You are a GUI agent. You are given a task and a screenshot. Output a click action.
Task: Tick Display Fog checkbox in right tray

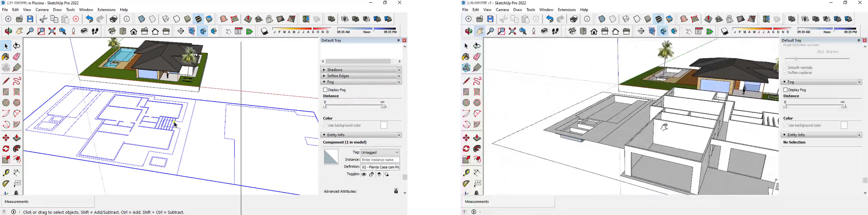point(785,90)
